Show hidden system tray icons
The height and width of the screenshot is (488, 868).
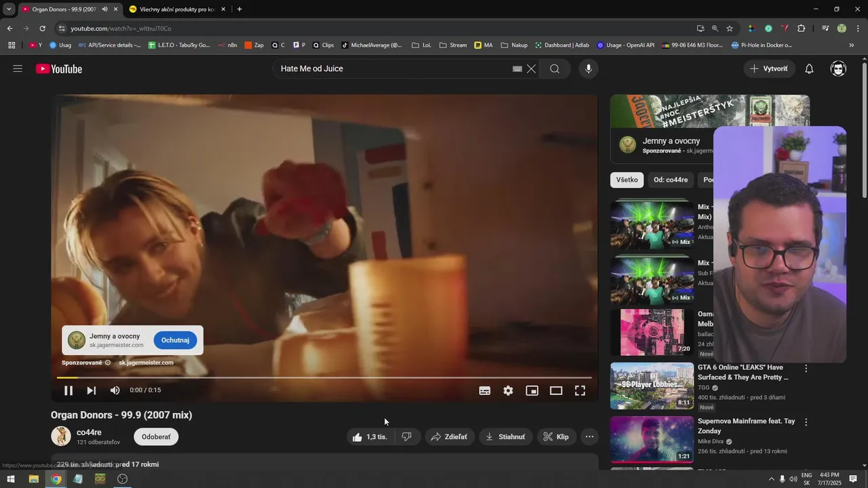pyautogui.click(x=771, y=479)
